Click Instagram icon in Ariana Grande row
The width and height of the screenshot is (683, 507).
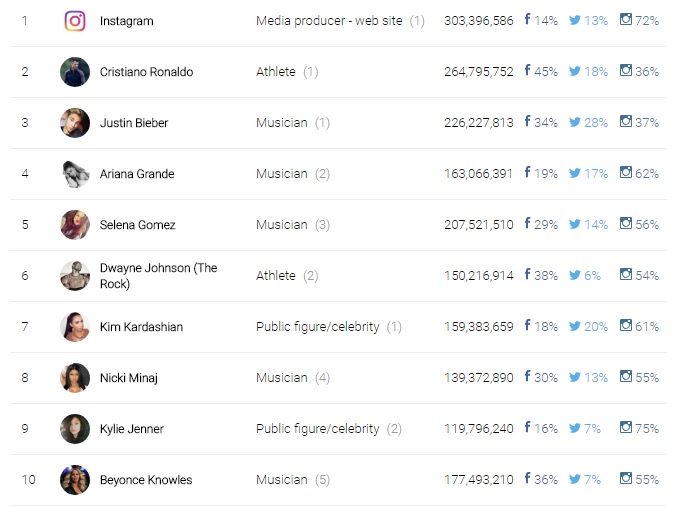[626, 172]
